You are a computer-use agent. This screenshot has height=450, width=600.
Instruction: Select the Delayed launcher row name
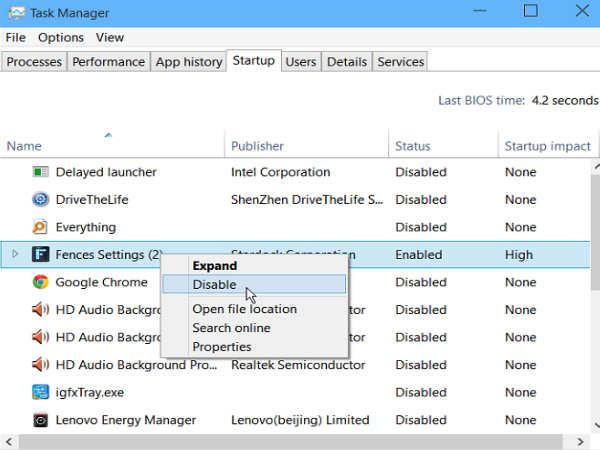[106, 172]
